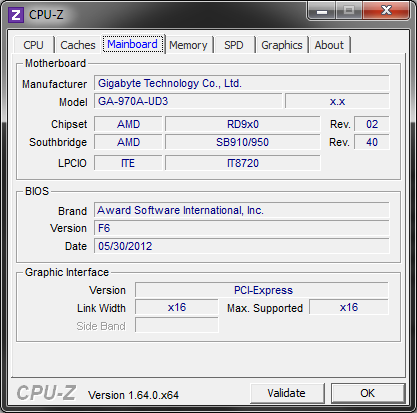The height and width of the screenshot is (413, 417).
Task: Click the OK button
Action: tap(368, 393)
